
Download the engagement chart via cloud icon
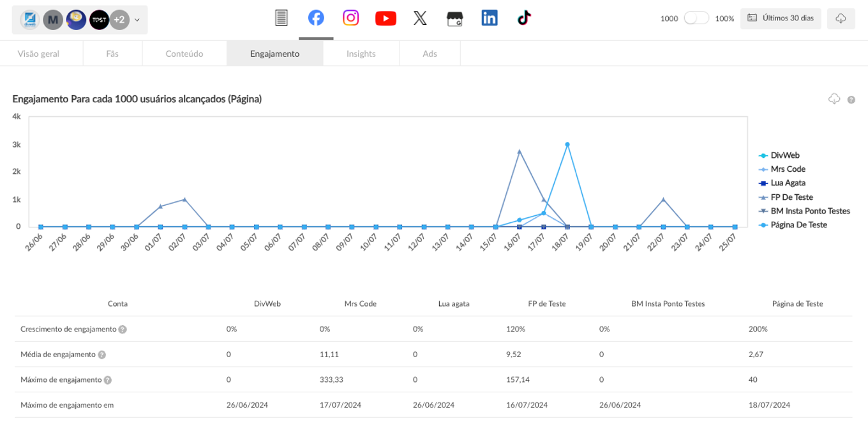click(x=834, y=99)
